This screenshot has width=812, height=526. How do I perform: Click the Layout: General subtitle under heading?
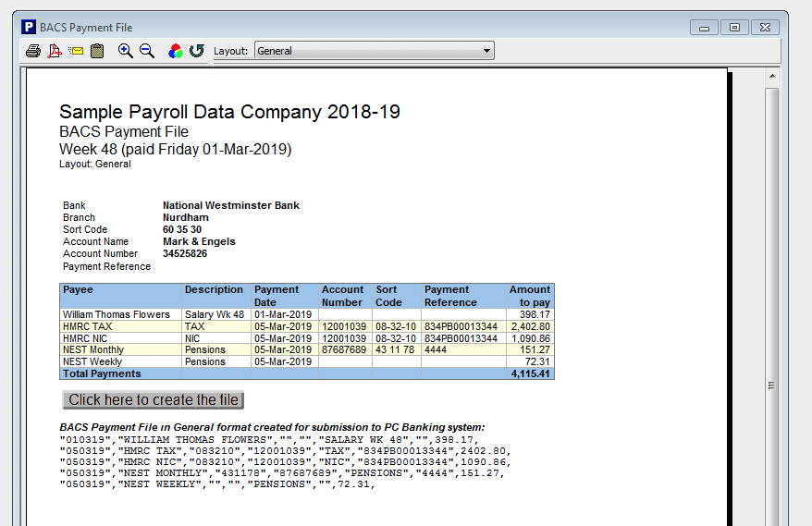94,165
